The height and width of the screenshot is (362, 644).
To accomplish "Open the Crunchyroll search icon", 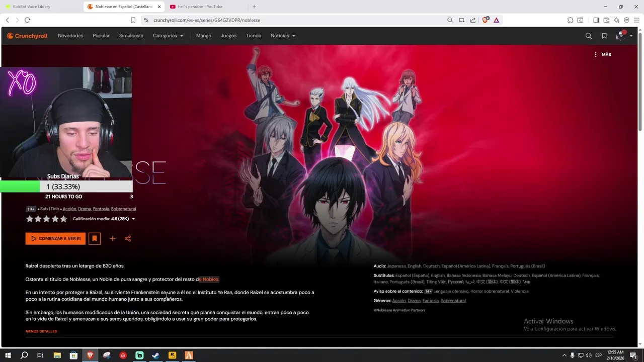I will pyautogui.click(x=589, y=36).
